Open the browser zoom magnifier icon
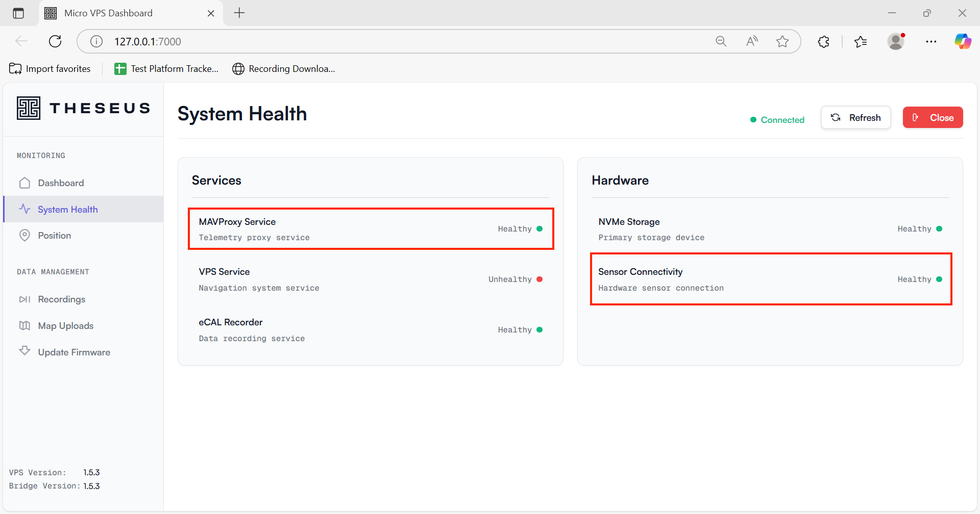This screenshot has height=514, width=980. pos(721,41)
